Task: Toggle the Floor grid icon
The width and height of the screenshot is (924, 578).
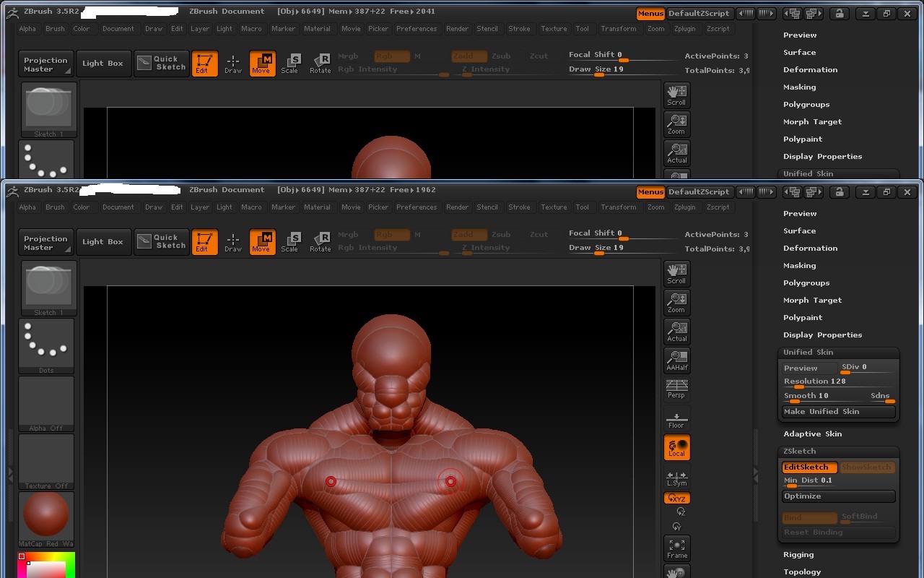Action: [x=676, y=418]
